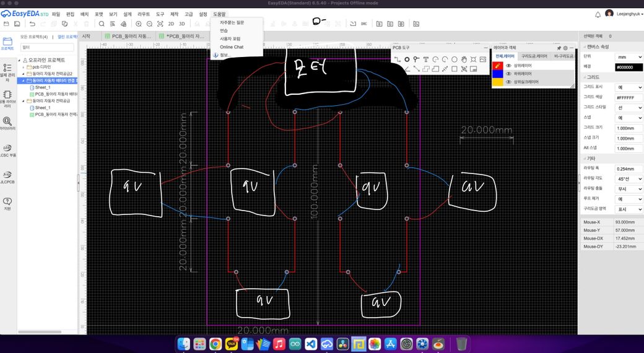Toggle the 상위실크레이어 eye icon
The height and width of the screenshot is (353, 644).
tap(508, 81)
